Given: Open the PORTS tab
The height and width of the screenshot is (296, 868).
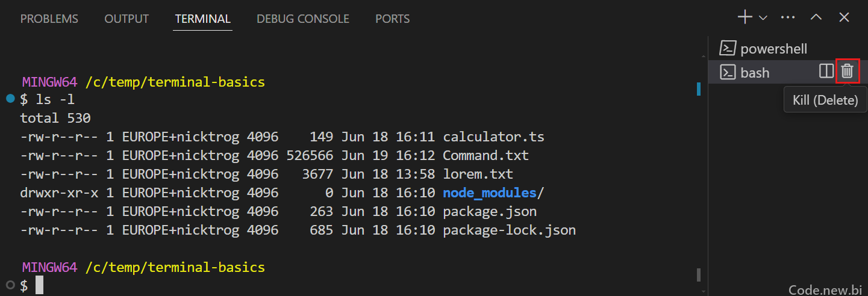Looking at the screenshot, I should pyautogui.click(x=393, y=19).
